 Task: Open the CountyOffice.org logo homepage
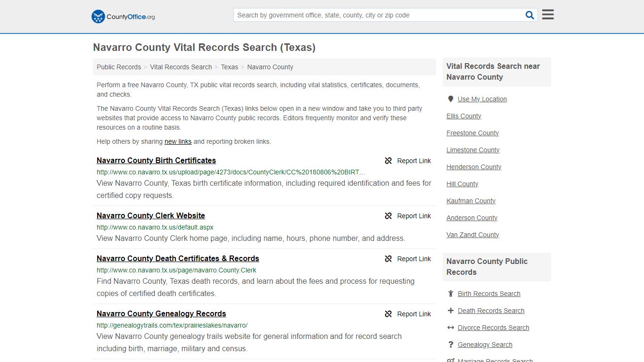click(x=123, y=16)
